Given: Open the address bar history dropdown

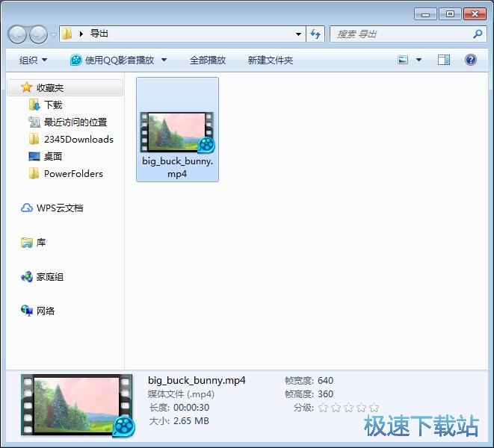Looking at the screenshot, I should 298,34.
